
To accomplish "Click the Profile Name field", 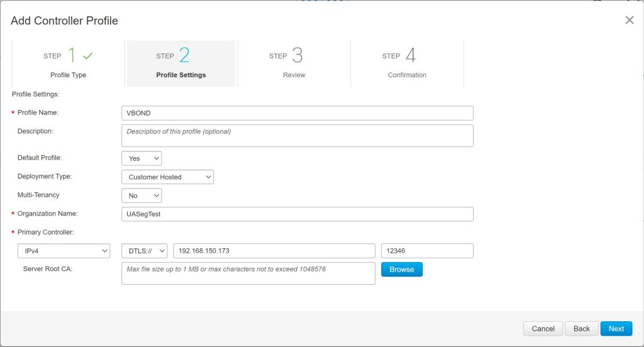I will click(x=297, y=113).
